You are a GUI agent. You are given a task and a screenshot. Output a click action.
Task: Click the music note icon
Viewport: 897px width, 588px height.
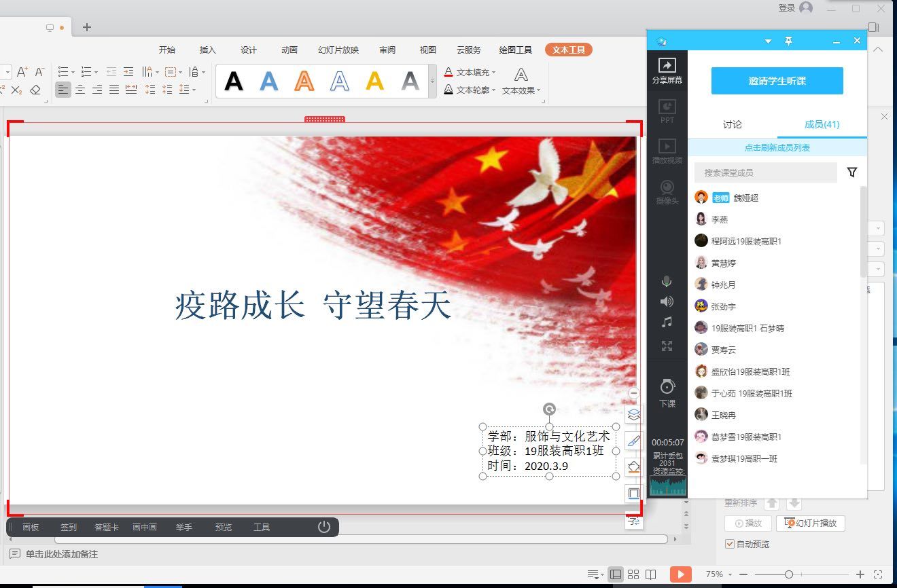tap(667, 323)
